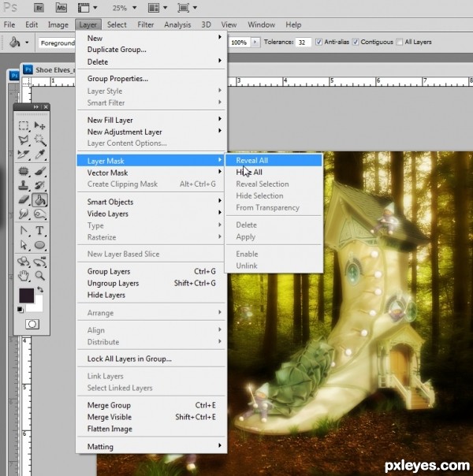Open the Filter menu

point(145,24)
